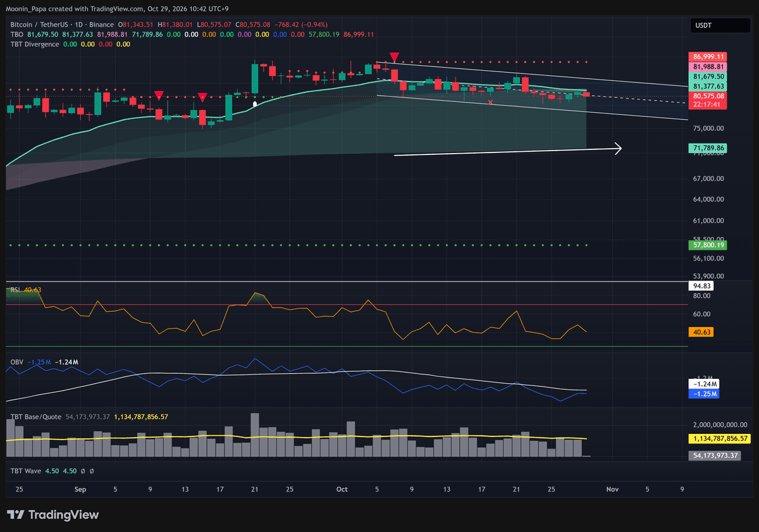Image resolution: width=759 pixels, height=532 pixels.
Task: Select the white teardrop marker below the big green candle
Action: point(254,103)
